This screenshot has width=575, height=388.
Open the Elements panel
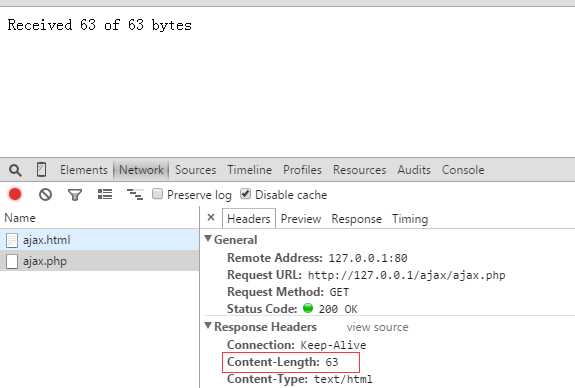click(x=84, y=170)
